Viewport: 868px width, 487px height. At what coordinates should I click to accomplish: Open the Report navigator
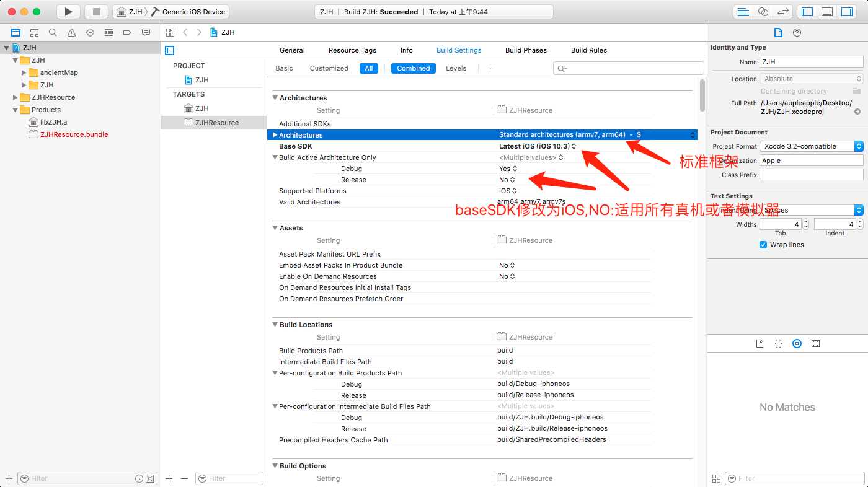[x=146, y=32]
